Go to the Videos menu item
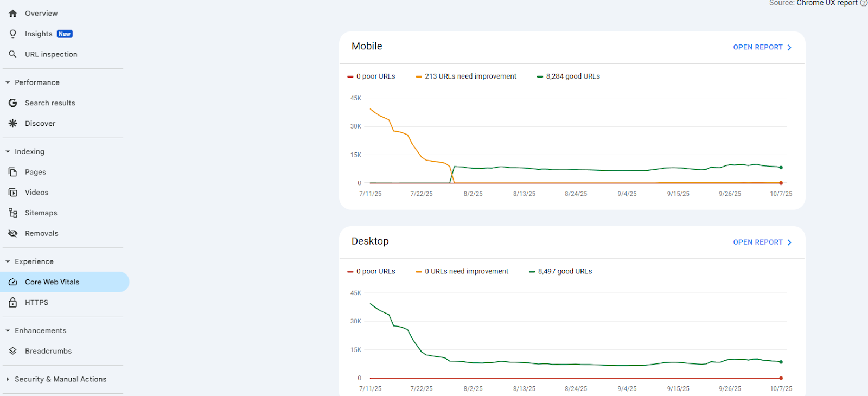868x396 pixels. tap(36, 193)
